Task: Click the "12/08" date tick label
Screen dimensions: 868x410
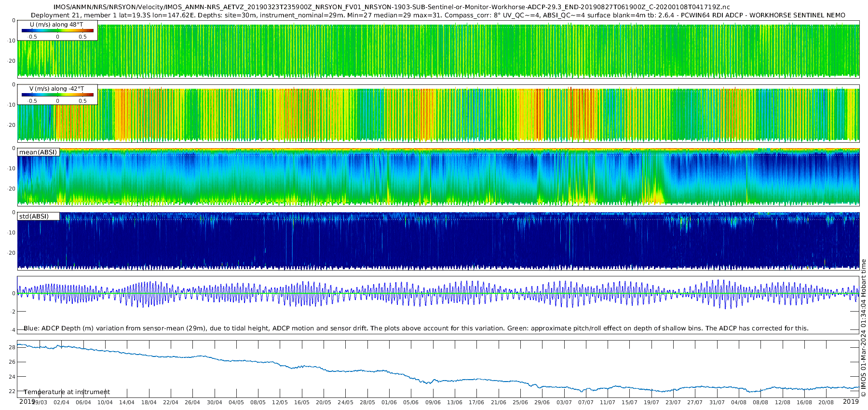Action: tap(783, 402)
